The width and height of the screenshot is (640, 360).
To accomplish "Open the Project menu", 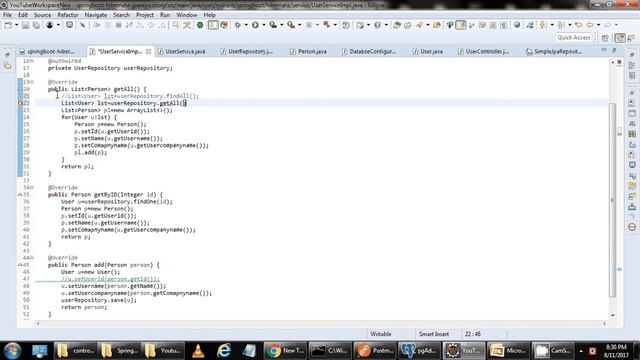I will (145, 15).
